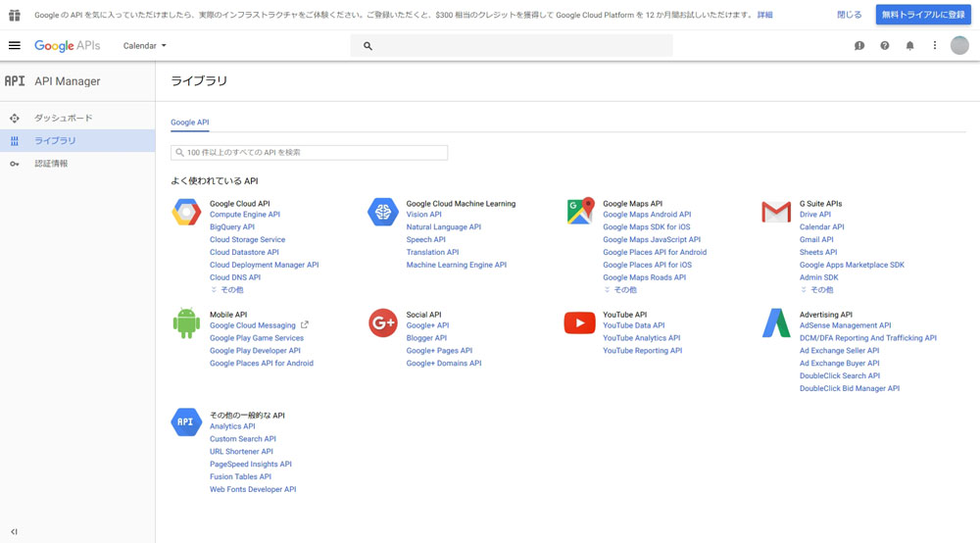Open Natural Language API link
The image size is (980, 543).
(x=444, y=226)
